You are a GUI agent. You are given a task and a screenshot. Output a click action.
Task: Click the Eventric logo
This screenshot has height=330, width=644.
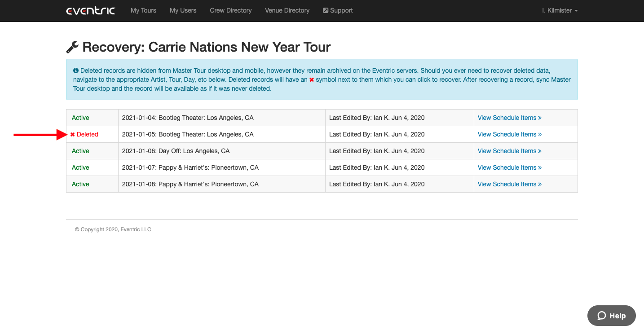tap(90, 10)
